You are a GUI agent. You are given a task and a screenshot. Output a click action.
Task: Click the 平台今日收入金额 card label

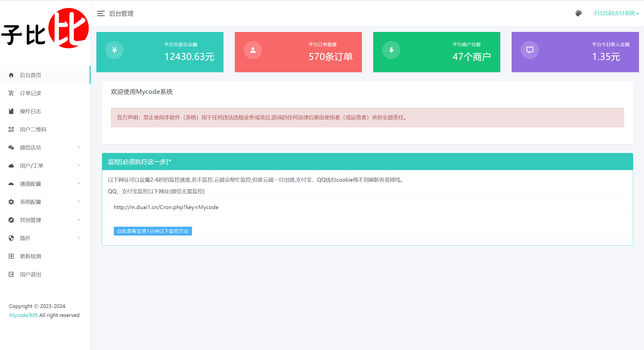pos(611,45)
